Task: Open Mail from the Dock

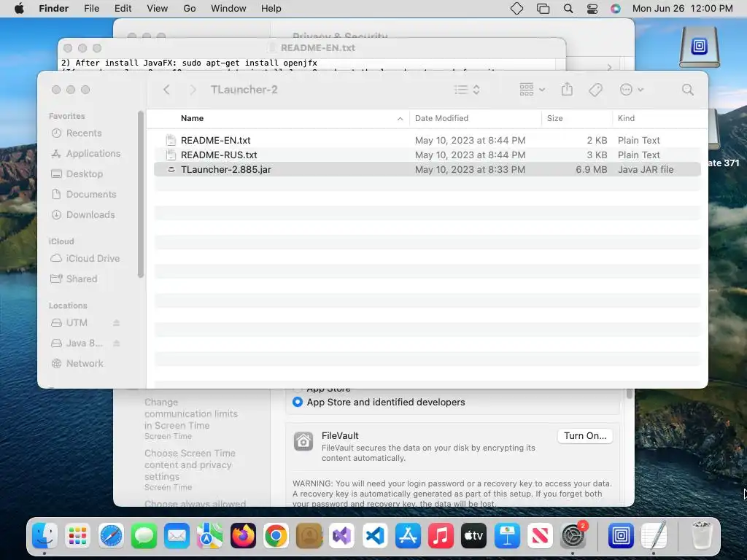Action: coord(177,536)
